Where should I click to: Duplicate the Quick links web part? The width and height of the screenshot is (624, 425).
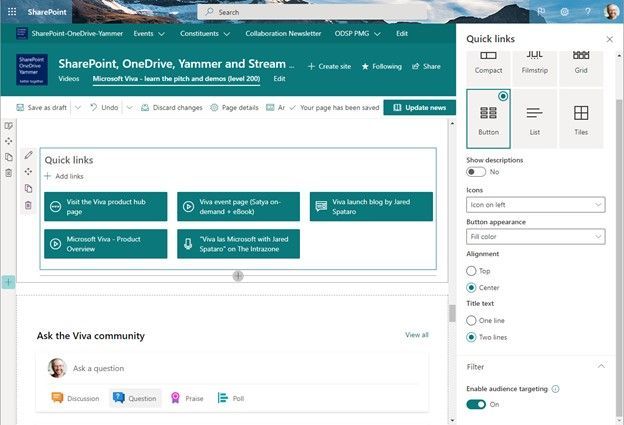coord(28,188)
